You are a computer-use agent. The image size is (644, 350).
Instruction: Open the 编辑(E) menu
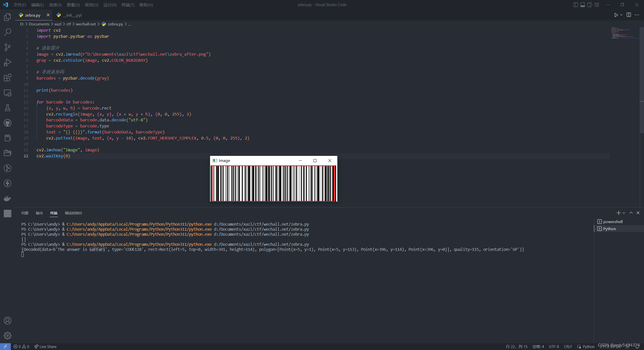tap(37, 5)
